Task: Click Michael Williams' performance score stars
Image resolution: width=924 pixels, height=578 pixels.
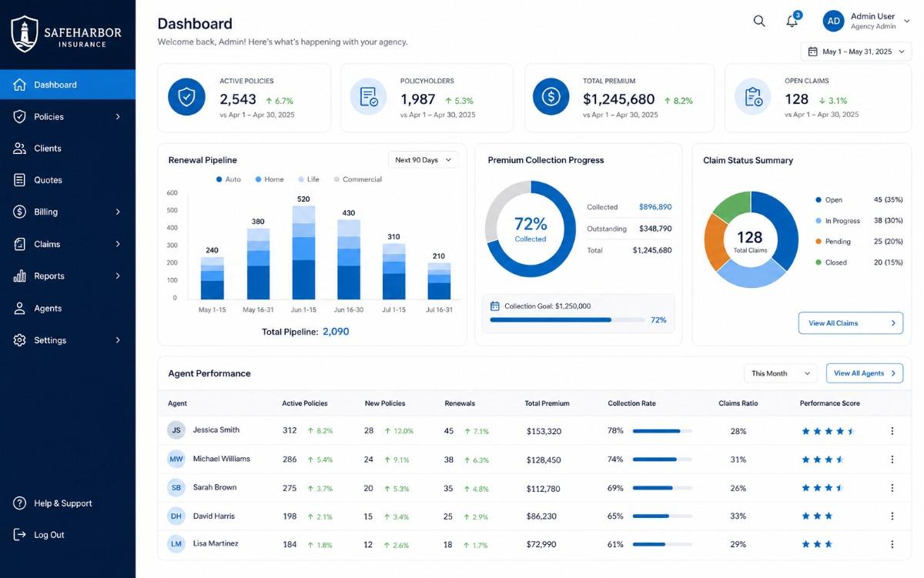Action: coord(823,459)
